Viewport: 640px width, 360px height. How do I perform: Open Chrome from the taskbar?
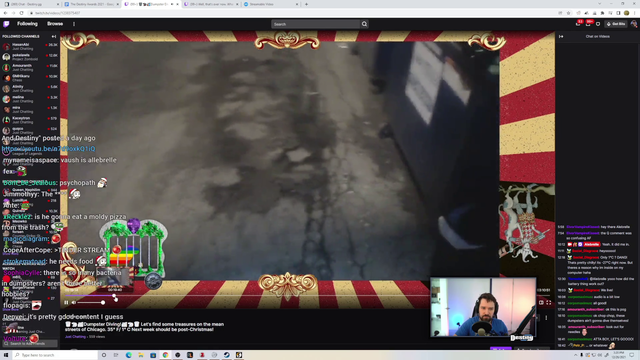165,355
